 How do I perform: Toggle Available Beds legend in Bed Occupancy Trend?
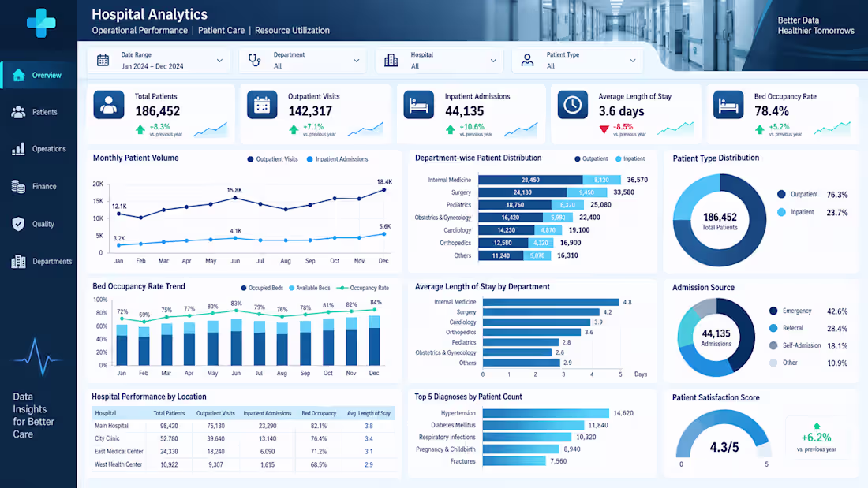tap(309, 288)
